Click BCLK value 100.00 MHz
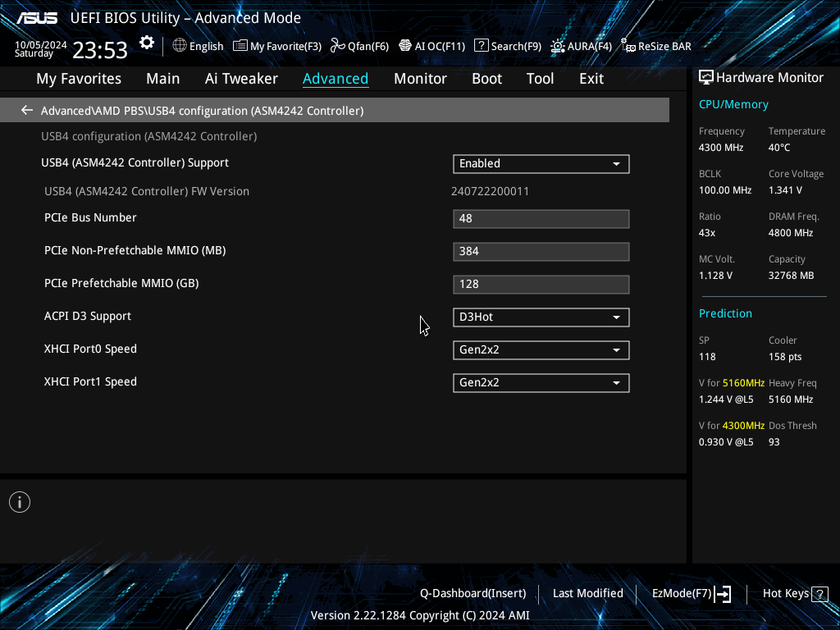 pos(725,190)
